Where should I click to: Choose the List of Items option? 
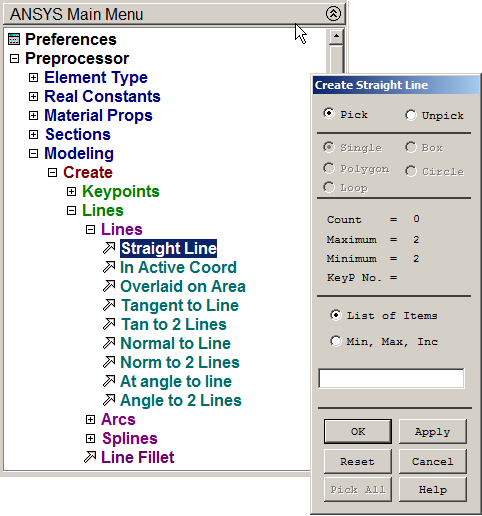pyautogui.click(x=336, y=315)
